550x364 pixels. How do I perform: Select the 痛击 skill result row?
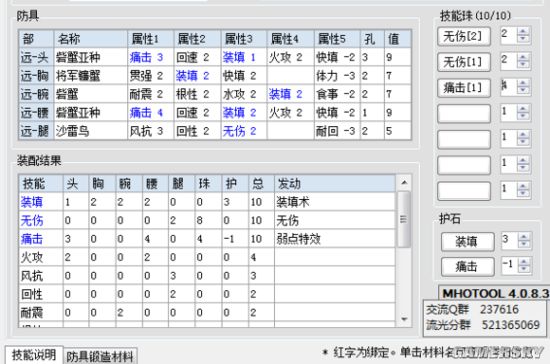207,239
